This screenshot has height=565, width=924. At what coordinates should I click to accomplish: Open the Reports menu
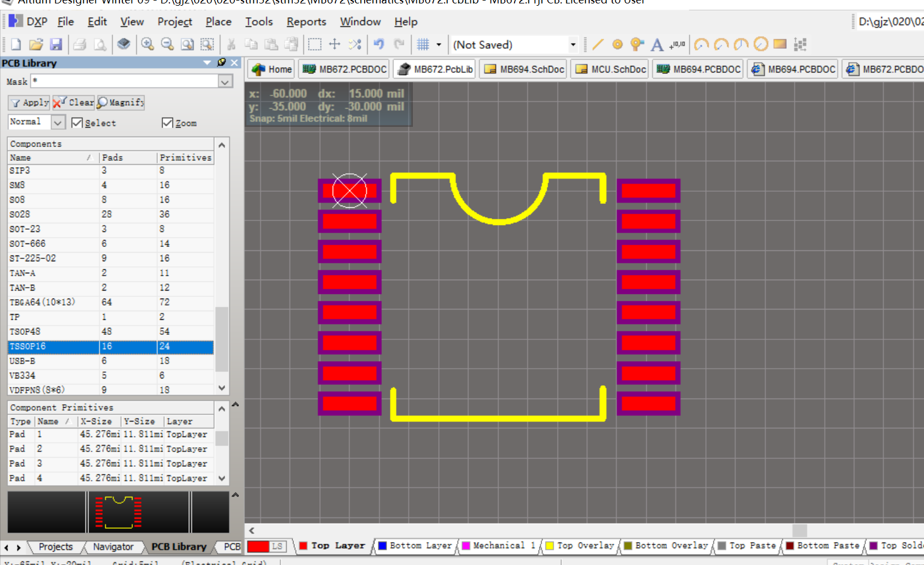pyautogui.click(x=306, y=22)
